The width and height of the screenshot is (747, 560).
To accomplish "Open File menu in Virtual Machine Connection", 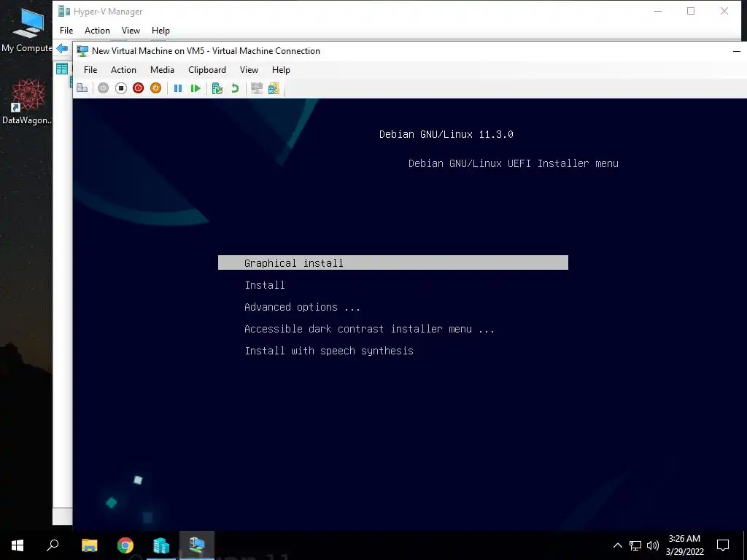I will tap(90, 69).
